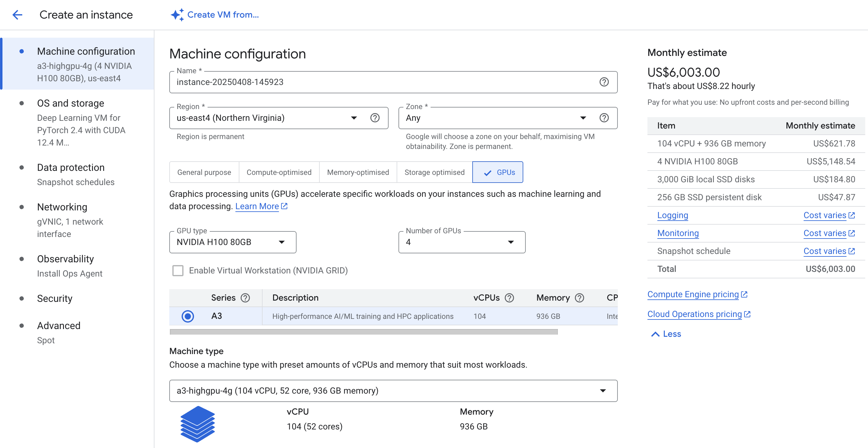Switch to the Compute-optimised tab
Image resolution: width=868 pixels, height=448 pixels.
279,172
